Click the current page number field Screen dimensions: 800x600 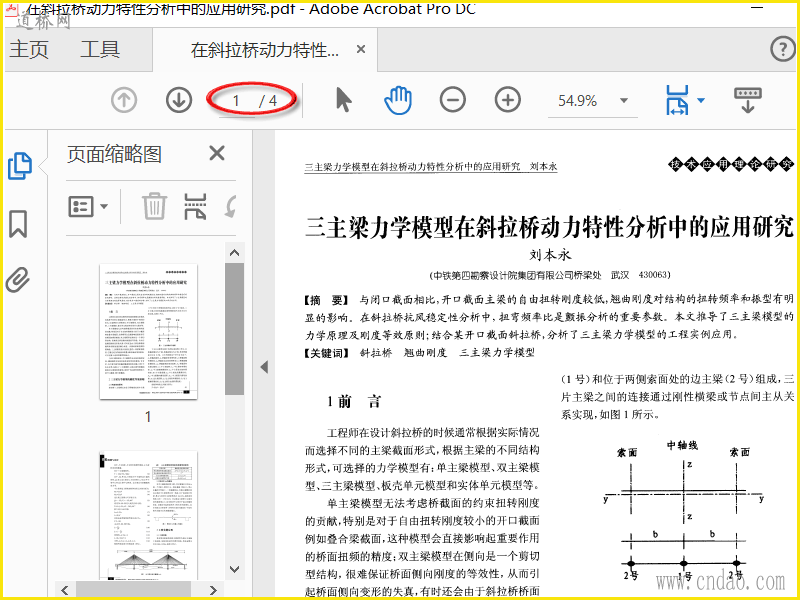[x=236, y=101]
